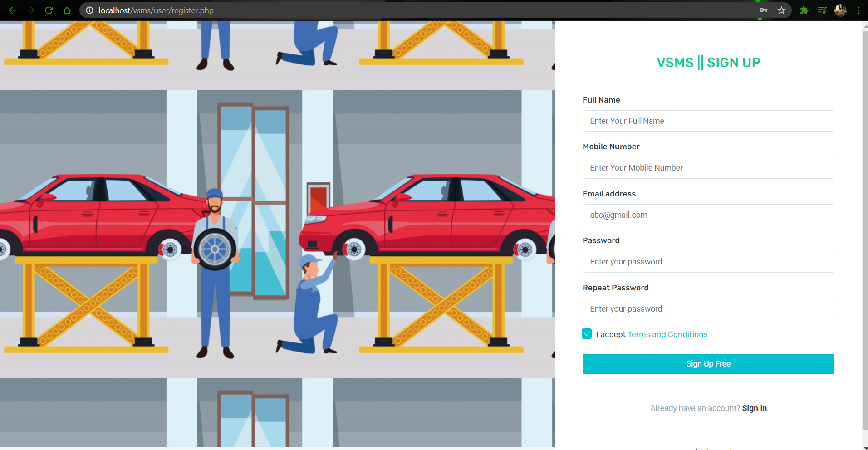868x450 pixels.
Task: Open the extensions puzzle icon
Action: tap(804, 10)
